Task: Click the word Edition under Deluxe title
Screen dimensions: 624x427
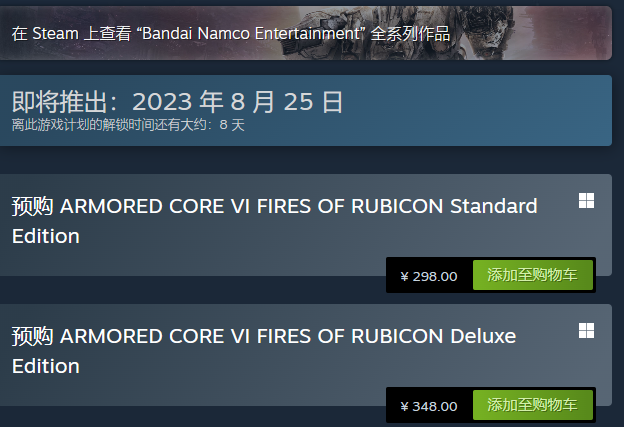Action: [x=46, y=367]
